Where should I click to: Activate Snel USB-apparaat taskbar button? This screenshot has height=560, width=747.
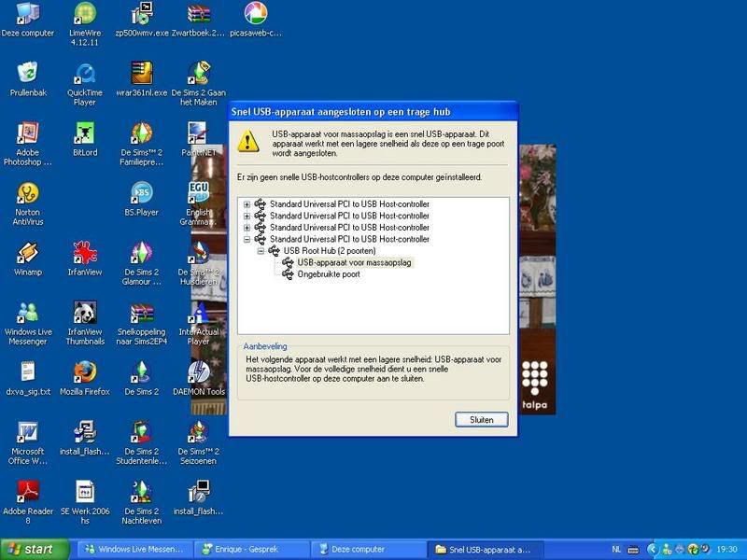(x=486, y=550)
